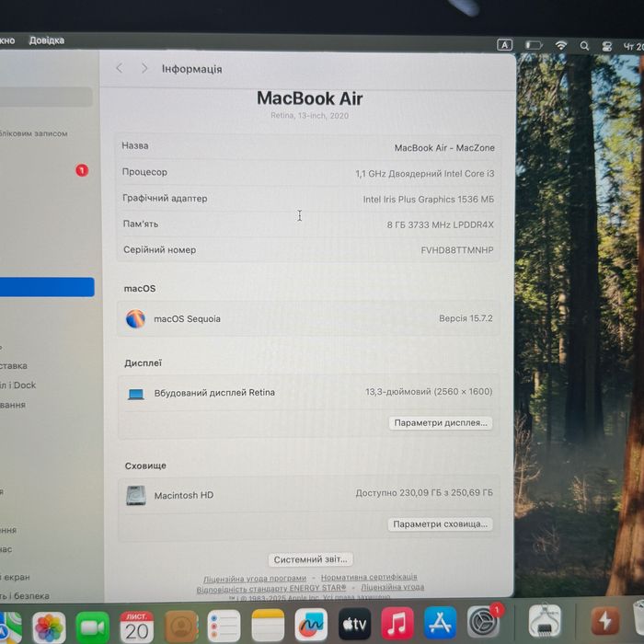Open the Notes app in Dock

pos(268,626)
